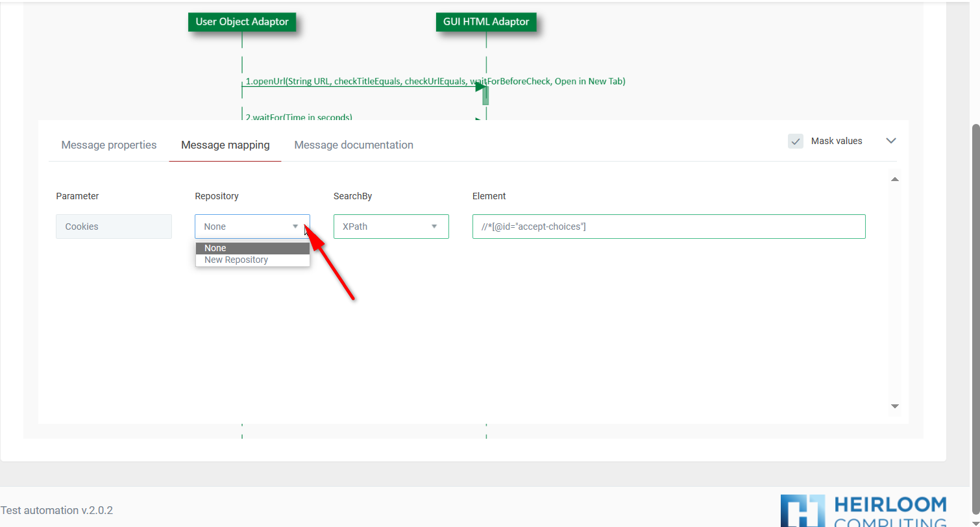Image resolution: width=980 pixels, height=527 pixels.
Task: Click inside the Element XPath input field
Action: 668,226
